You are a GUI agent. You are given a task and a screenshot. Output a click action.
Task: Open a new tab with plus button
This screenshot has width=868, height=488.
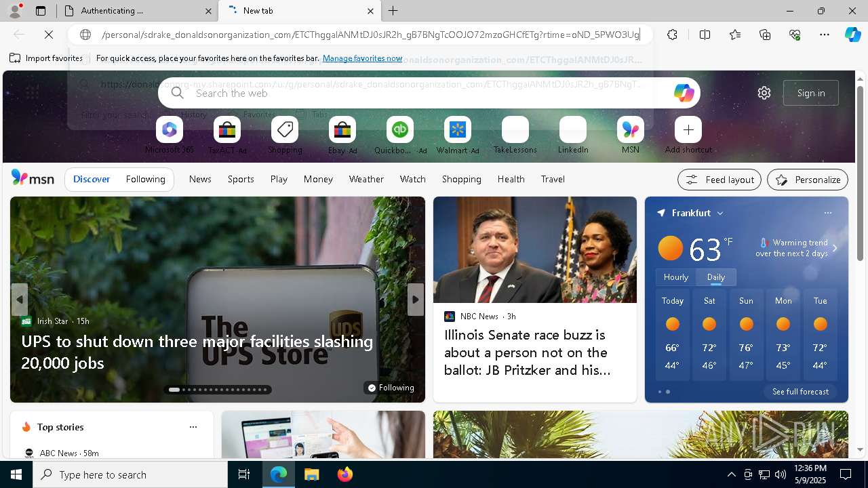pos(393,11)
